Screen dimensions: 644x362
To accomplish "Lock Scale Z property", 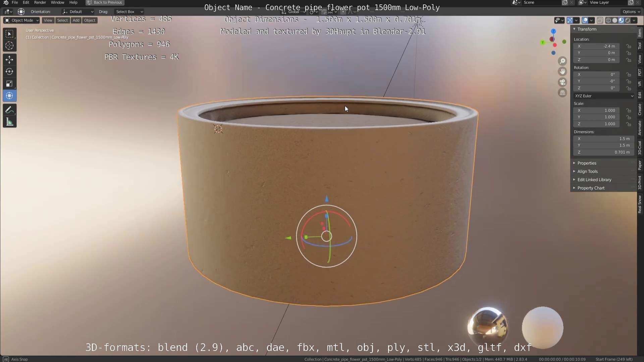I will [x=629, y=124].
